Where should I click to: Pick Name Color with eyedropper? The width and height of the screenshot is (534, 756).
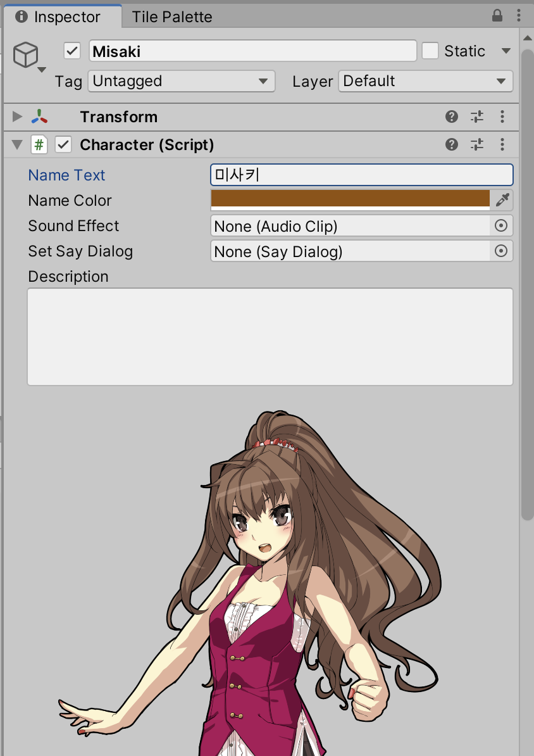pos(502,200)
